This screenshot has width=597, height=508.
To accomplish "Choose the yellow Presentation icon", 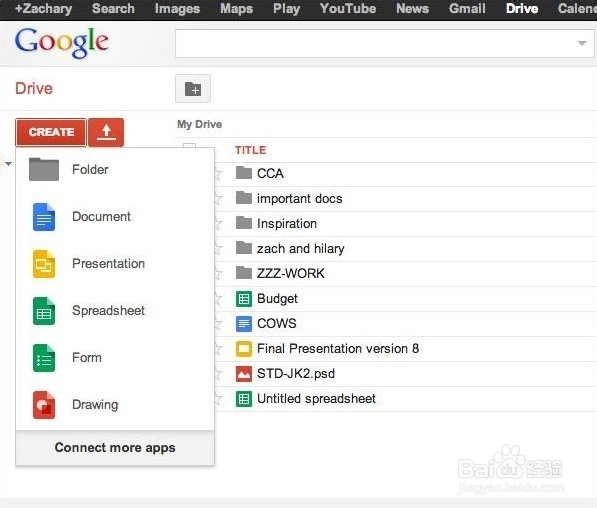I will click(44, 264).
